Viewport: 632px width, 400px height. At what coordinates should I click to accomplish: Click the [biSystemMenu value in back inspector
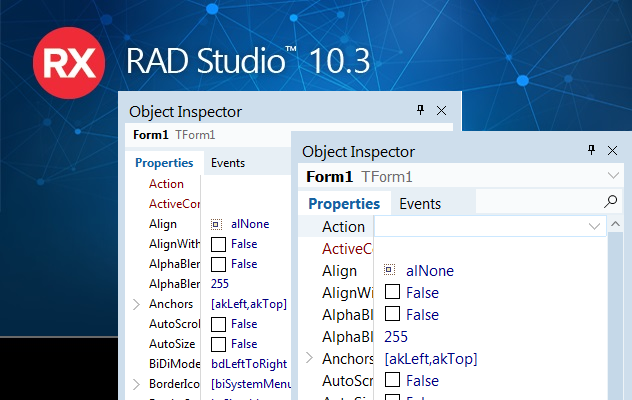[x=251, y=384]
